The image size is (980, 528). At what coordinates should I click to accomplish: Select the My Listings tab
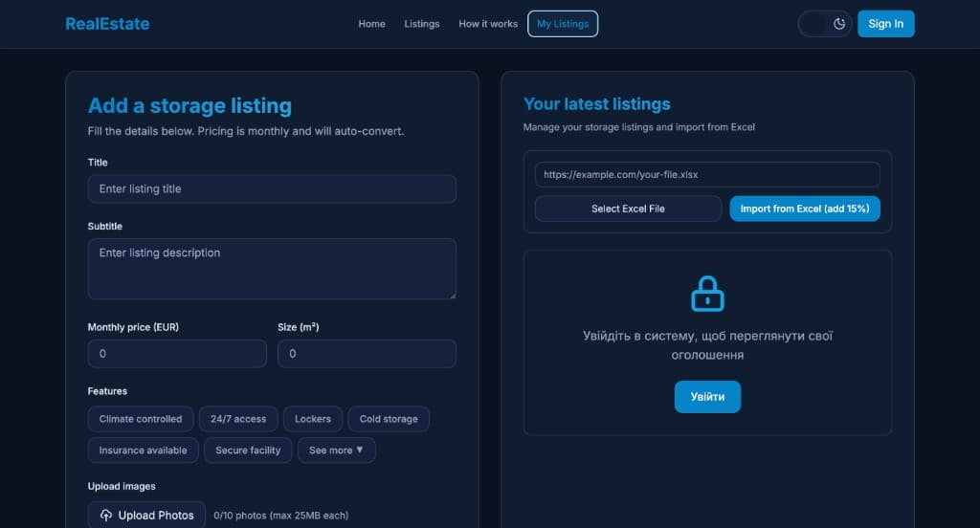[563, 24]
